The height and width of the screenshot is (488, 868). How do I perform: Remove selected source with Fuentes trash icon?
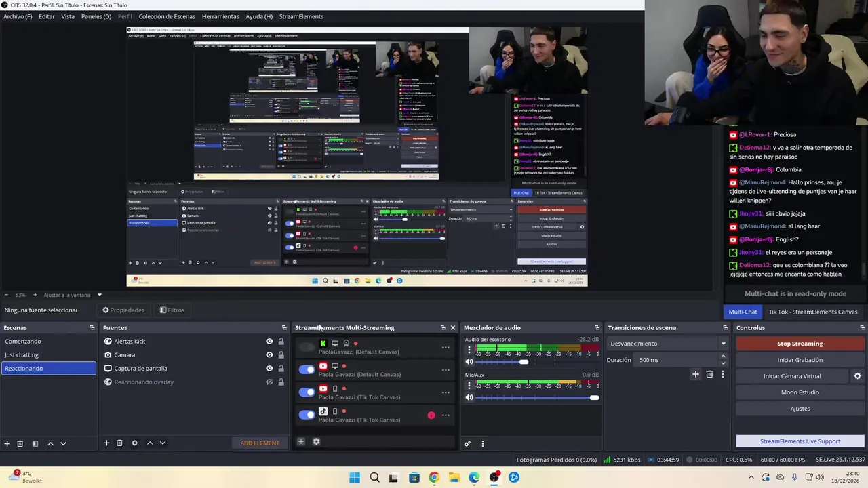click(x=119, y=443)
